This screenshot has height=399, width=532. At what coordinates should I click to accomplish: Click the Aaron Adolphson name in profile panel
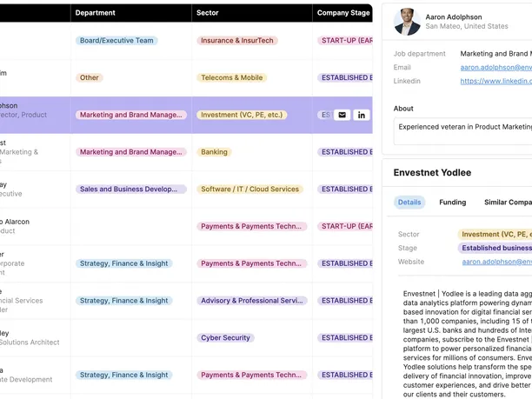(x=454, y=17)
